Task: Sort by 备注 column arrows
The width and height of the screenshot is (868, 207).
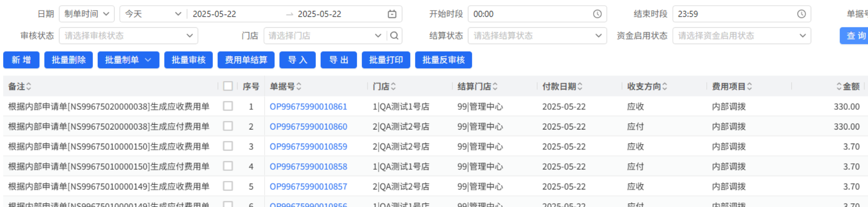Action: point(29,86)
